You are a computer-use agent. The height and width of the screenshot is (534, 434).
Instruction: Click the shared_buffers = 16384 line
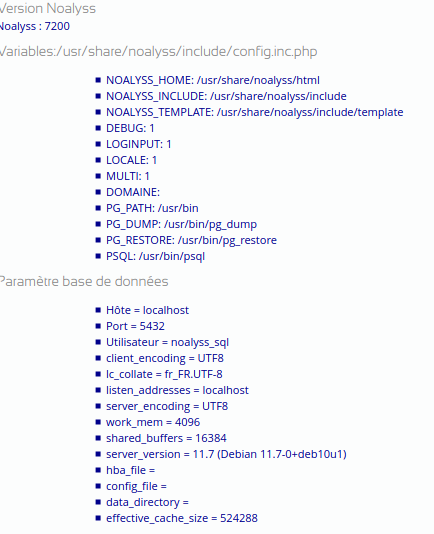[166, 438]
